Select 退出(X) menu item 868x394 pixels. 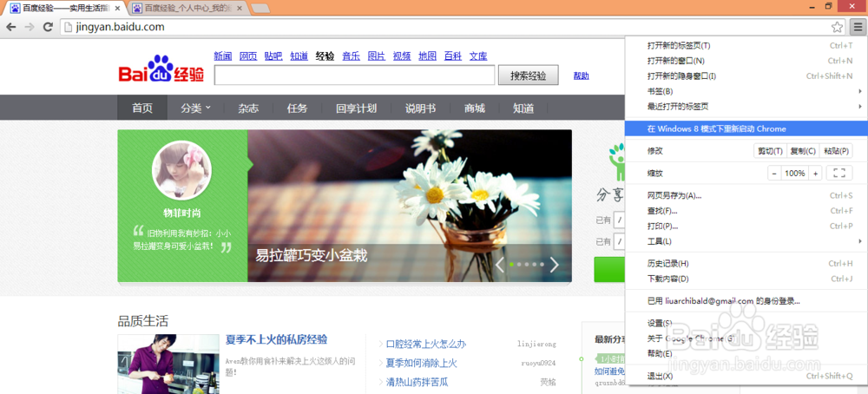[746, 377]
